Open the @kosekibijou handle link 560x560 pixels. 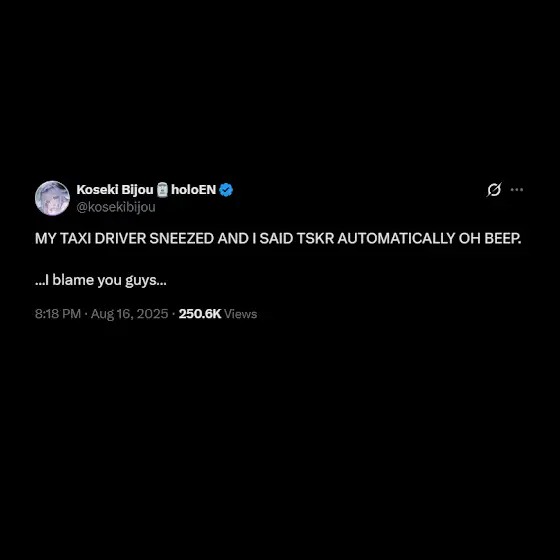116,207
